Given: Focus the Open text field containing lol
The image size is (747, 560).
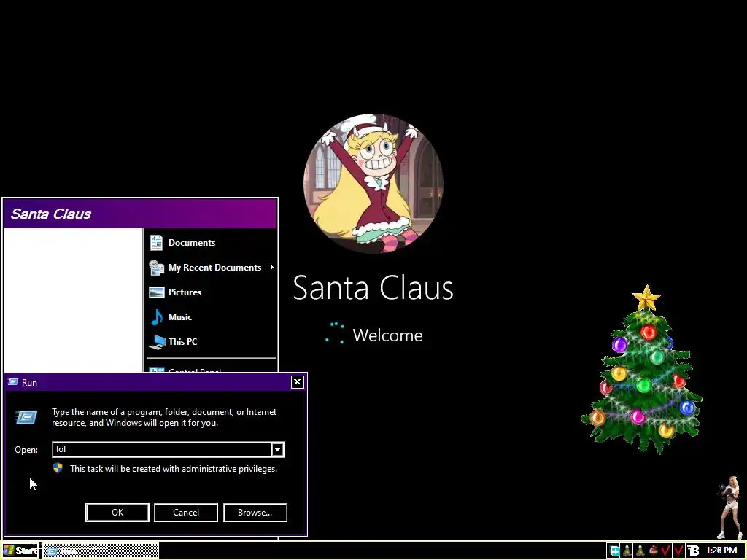Looking at the screenshot, I should pos(161,449).
